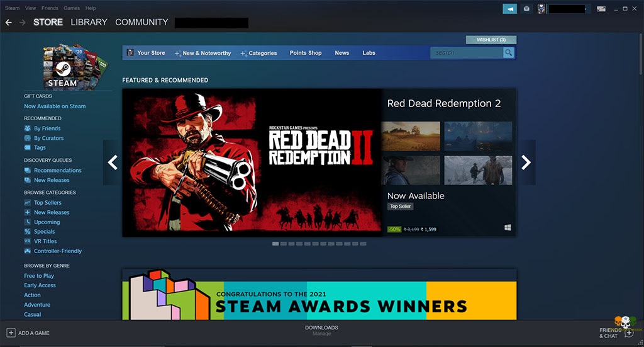Image resolution: width=644 pixels, height=347 pixels.
Task: Open the Games menu
Action: click(72, 8)
